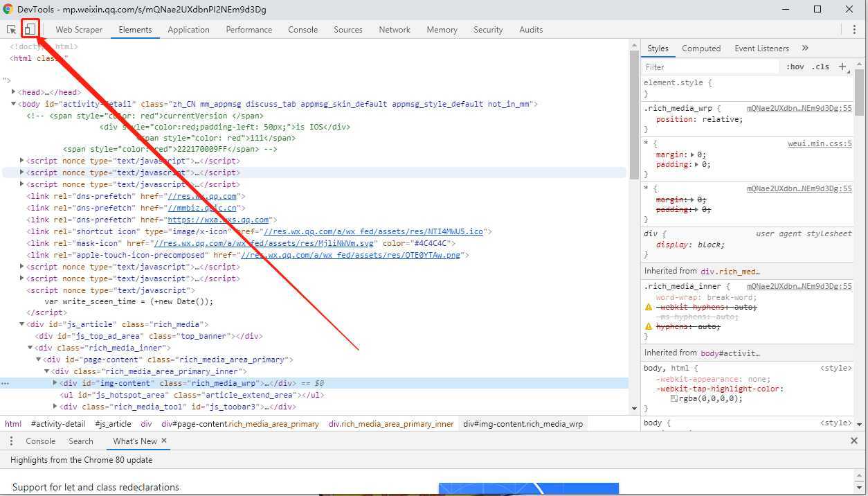Collapse the div.rich_media_inner node

(30, 348)
